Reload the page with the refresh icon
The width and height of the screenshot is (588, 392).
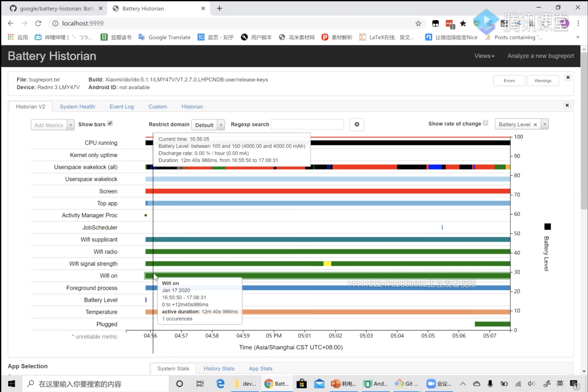tap(38, 23)
